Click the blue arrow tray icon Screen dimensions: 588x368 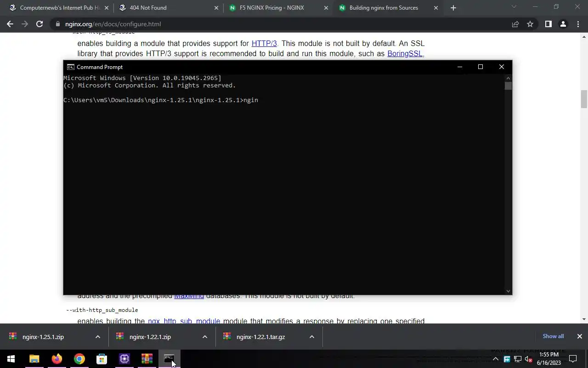(x=507, y=359)
